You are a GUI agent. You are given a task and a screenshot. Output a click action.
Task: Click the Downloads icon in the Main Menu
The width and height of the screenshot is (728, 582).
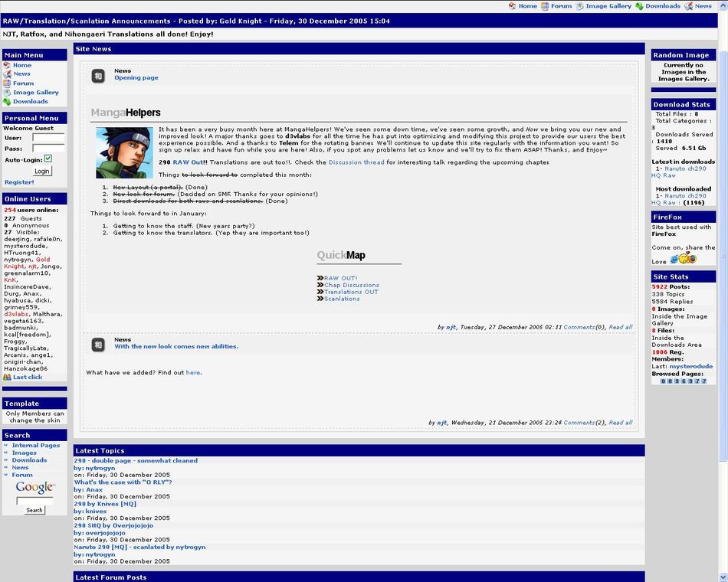(7, 101)
